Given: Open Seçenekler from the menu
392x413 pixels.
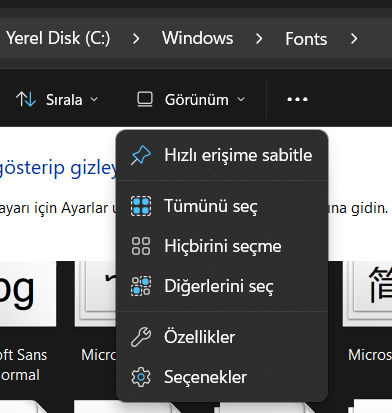Looking at the screenshot, I should 222,377.
